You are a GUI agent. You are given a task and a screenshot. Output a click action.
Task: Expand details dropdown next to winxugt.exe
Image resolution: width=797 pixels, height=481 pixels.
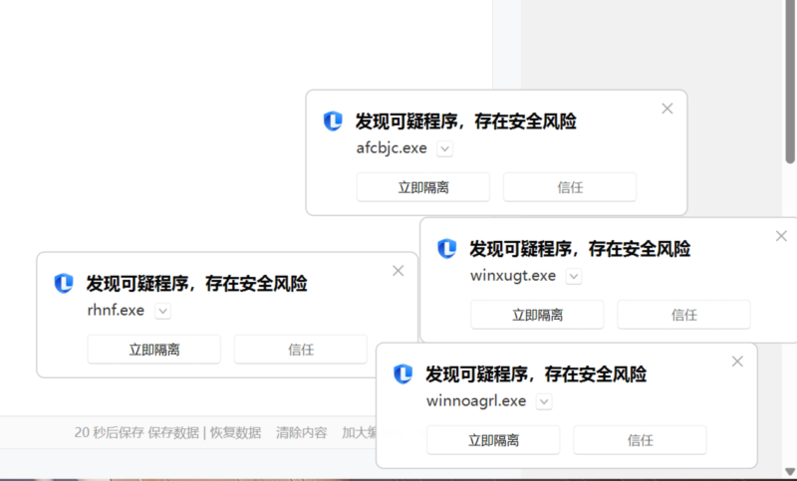(x=574, y=277)
